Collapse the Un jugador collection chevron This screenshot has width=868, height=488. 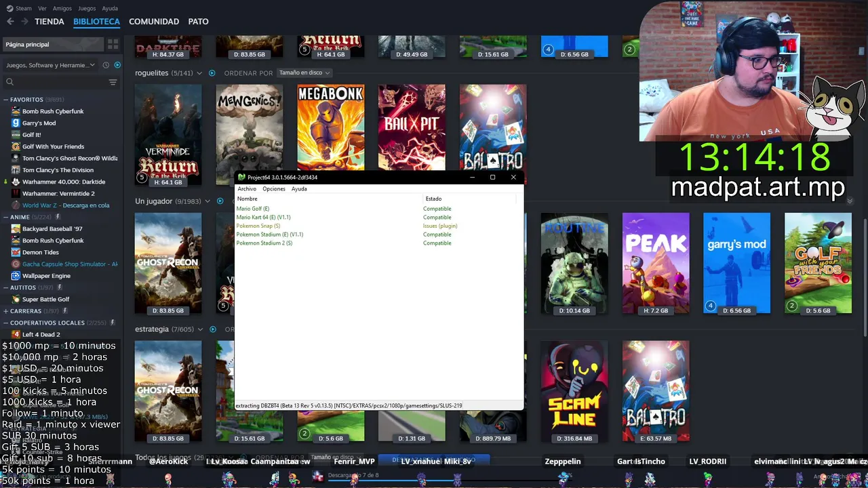(208, 201)
